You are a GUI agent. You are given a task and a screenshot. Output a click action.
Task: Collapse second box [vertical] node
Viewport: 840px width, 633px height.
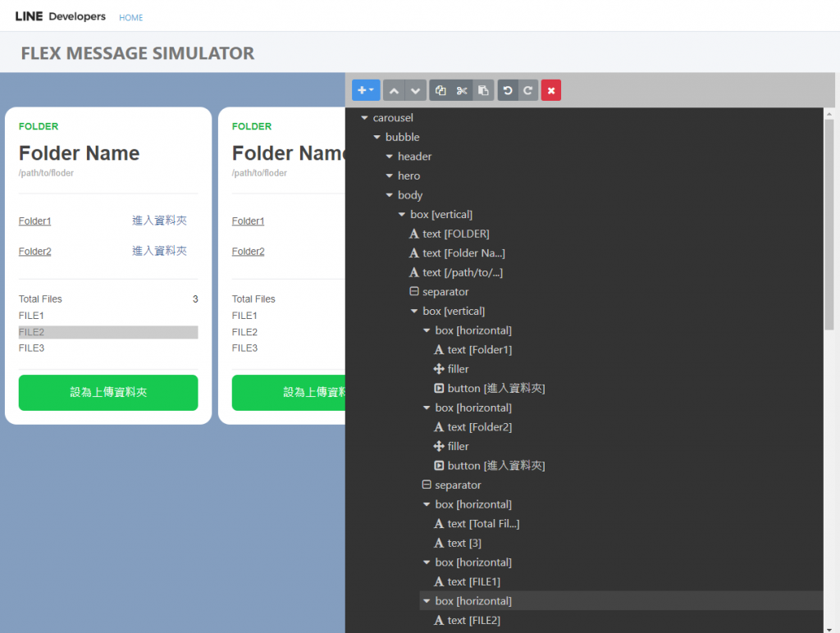coord(414,311)
